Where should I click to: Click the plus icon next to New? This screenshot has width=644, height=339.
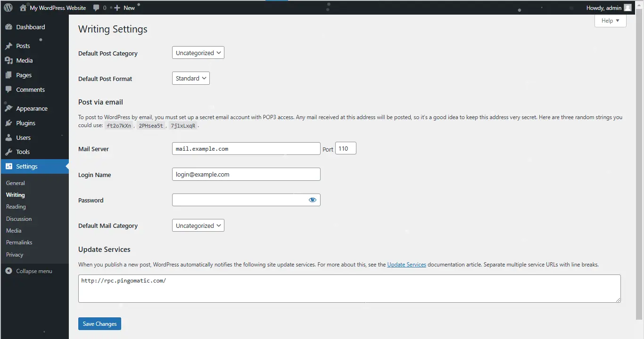(117, 8)
